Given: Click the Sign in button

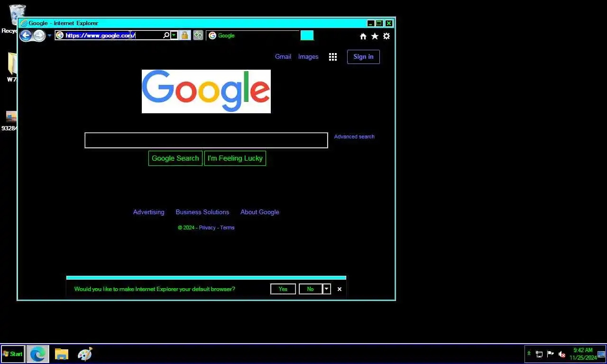Looking at the screenshot, I should click(363, 56).
